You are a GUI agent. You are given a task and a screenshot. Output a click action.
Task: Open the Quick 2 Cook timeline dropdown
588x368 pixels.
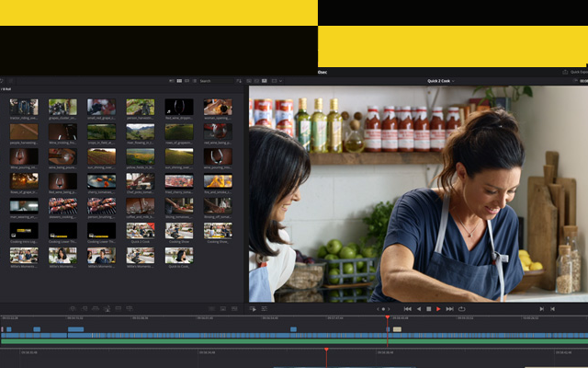[440, 81]
